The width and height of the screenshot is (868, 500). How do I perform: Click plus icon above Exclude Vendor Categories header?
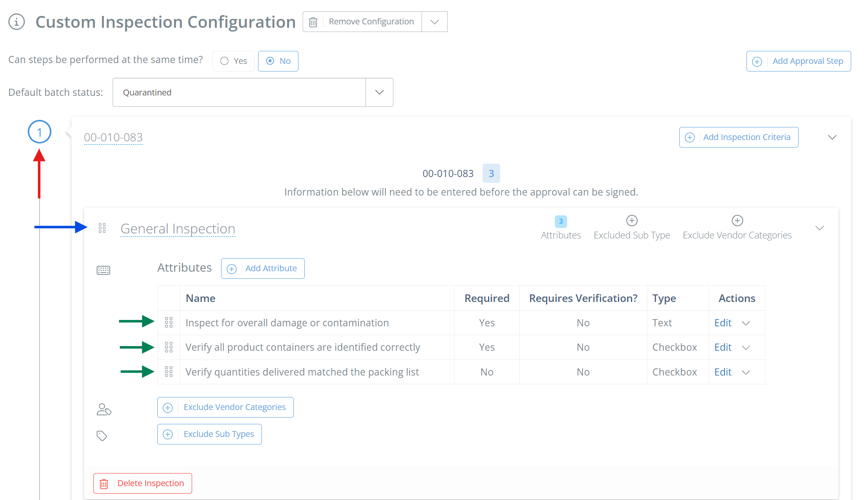tap(737, 220)
